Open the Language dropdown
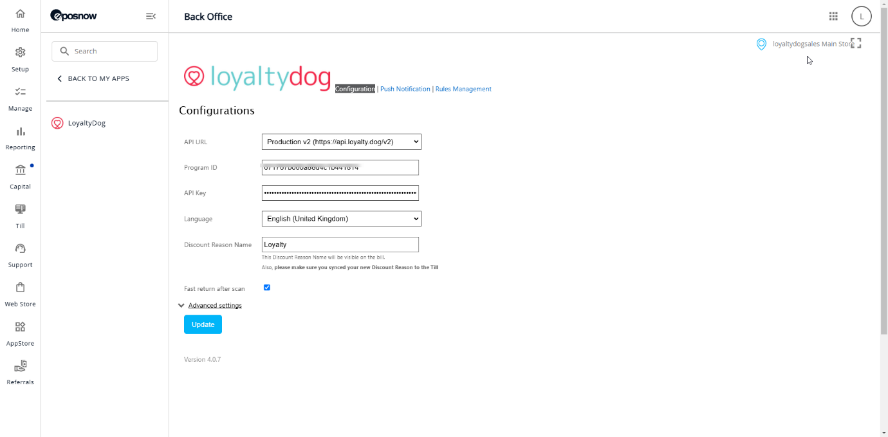This screenshot has width=888, height=437. 341,218
